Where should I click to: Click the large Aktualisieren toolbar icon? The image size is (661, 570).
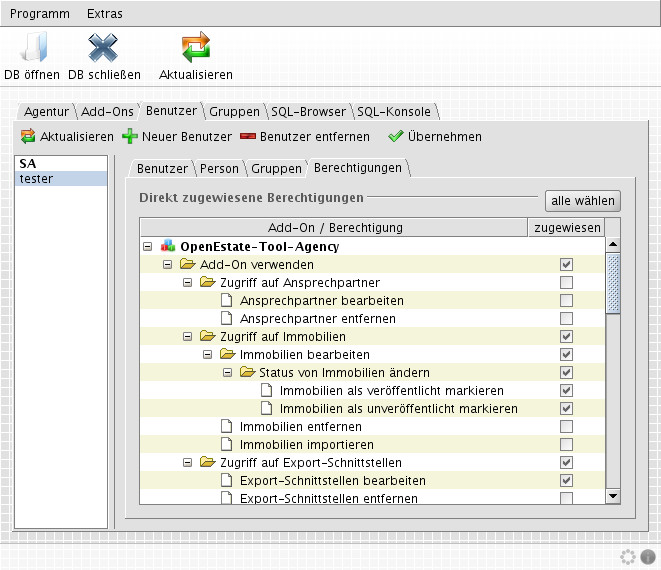click(x=195, y=47)
